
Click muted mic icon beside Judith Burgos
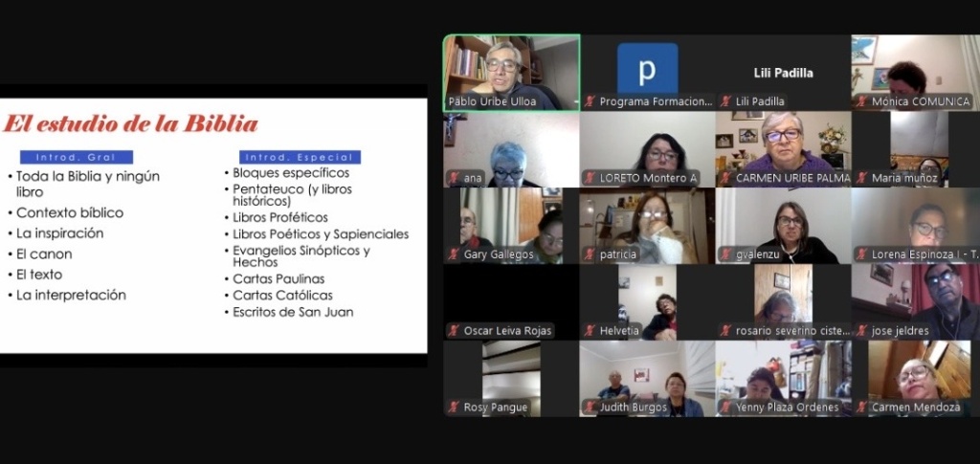590,408
